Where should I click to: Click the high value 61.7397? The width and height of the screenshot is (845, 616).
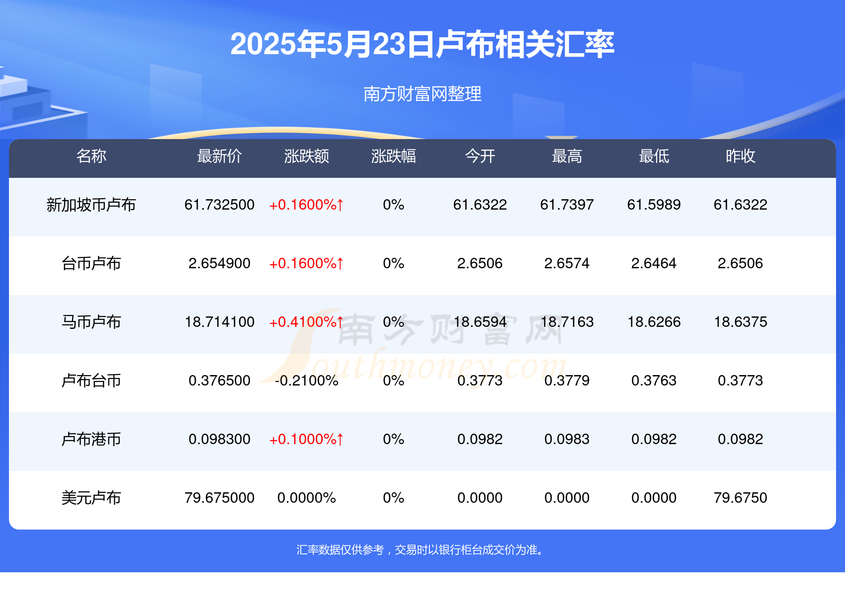click(567, 205)
